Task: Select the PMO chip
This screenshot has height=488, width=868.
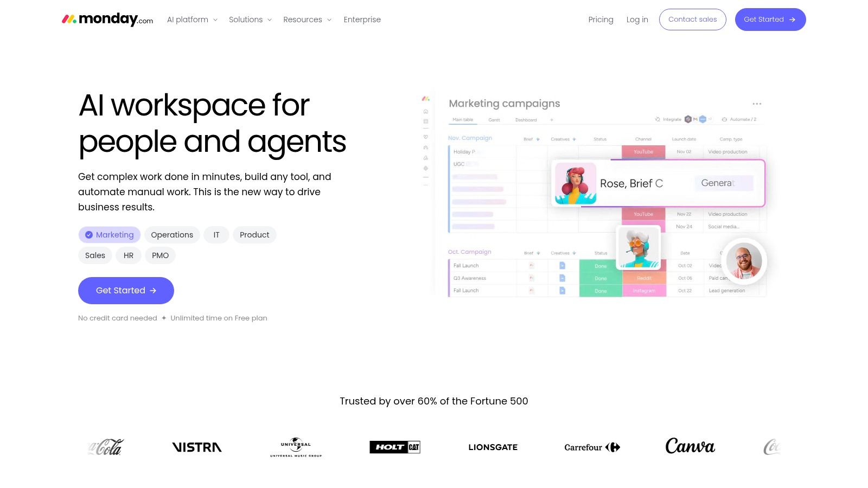Action: click(160, 255)
